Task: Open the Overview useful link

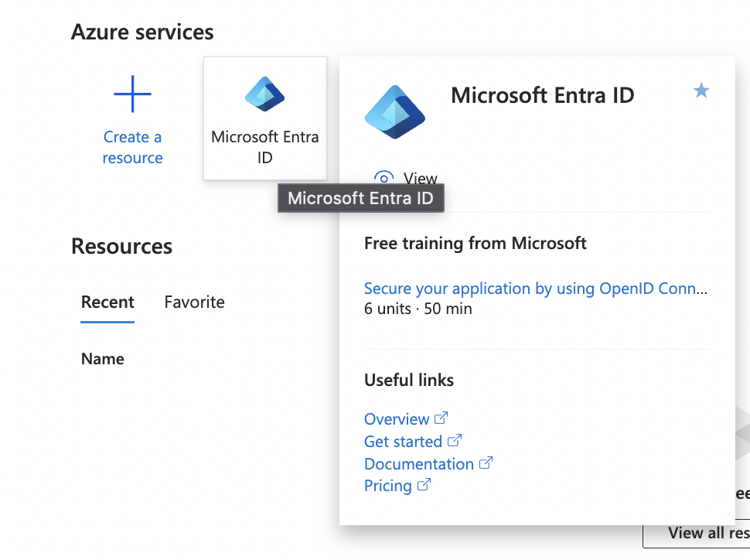Action: click(x=397, y=418)
